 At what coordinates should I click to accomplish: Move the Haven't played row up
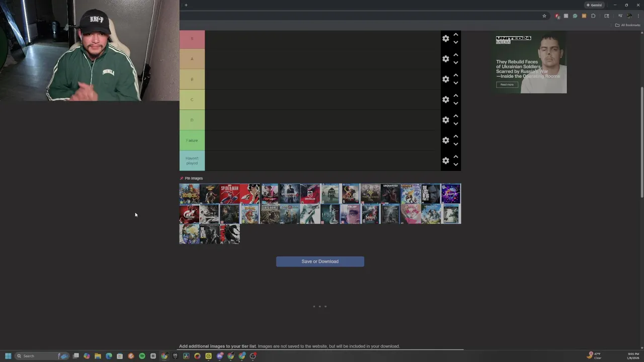(x=456, y=156)
